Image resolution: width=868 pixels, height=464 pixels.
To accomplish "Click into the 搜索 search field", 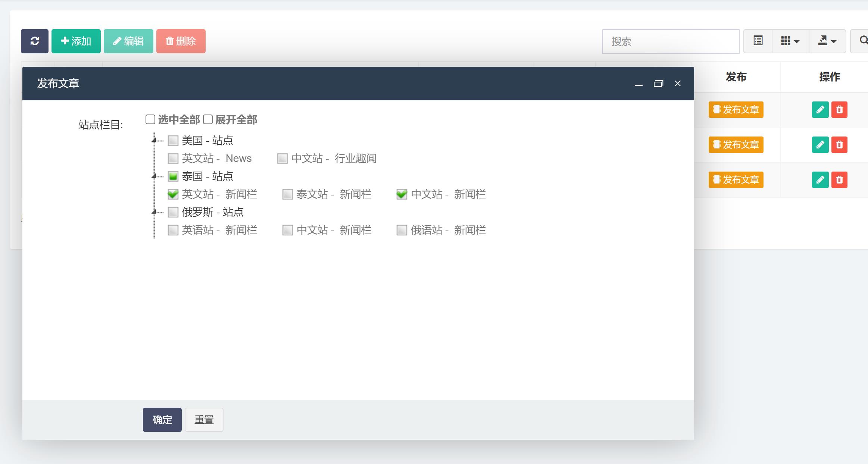I will coord(671,41).
